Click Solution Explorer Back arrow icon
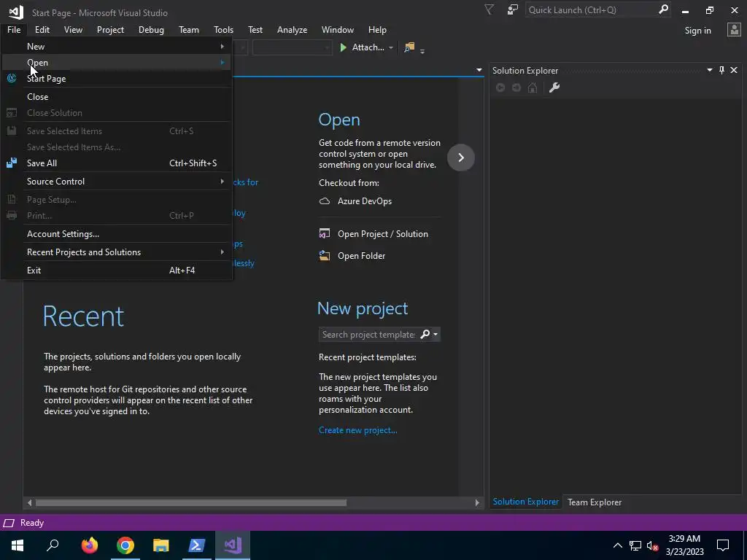747x560 pixels. pyautogui.click(x=500, y=87)
